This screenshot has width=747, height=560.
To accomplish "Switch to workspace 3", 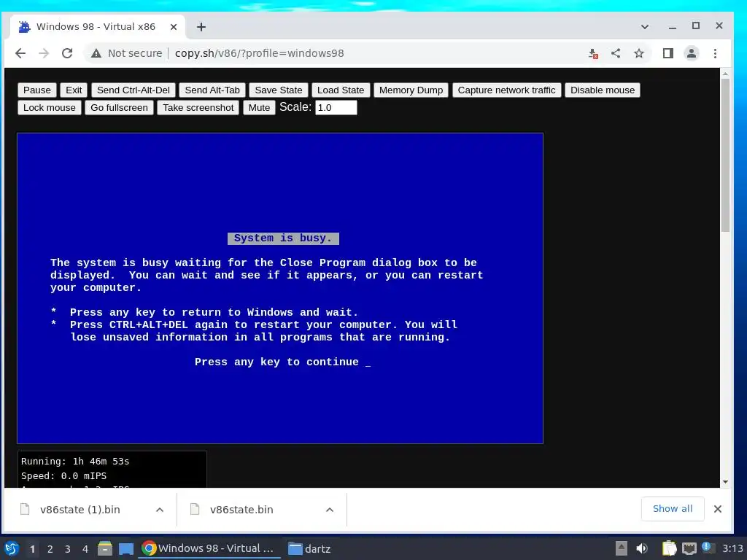I will (x=68, y=549).
